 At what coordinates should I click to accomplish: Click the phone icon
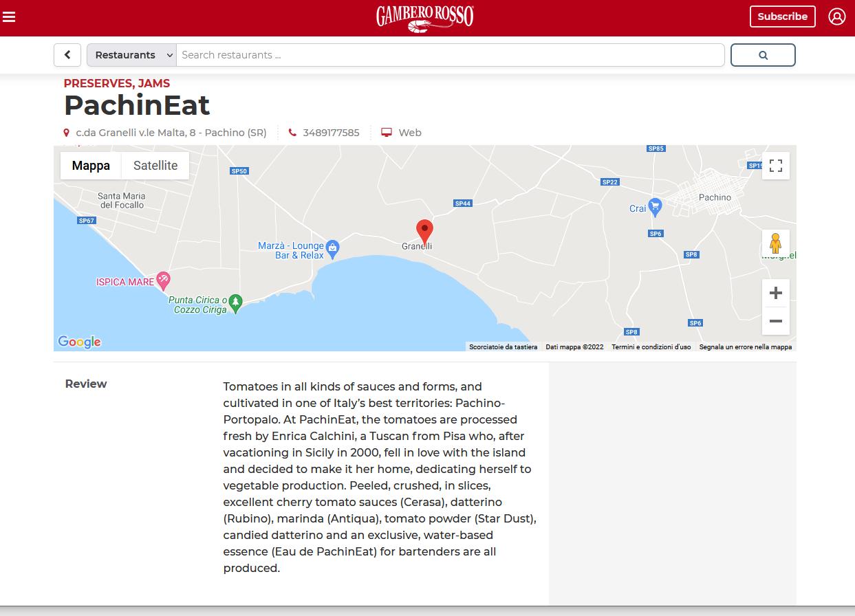(292, 133)
